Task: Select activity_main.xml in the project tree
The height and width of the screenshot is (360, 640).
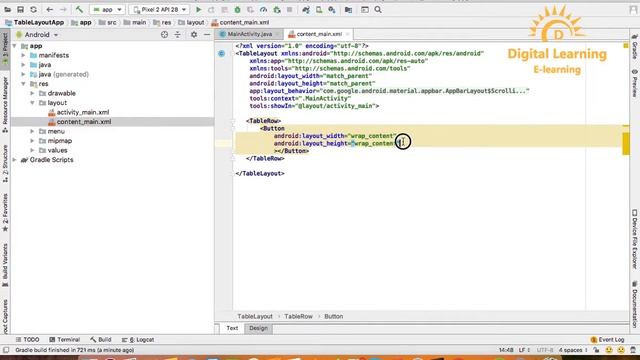Action: click(83, 112)
